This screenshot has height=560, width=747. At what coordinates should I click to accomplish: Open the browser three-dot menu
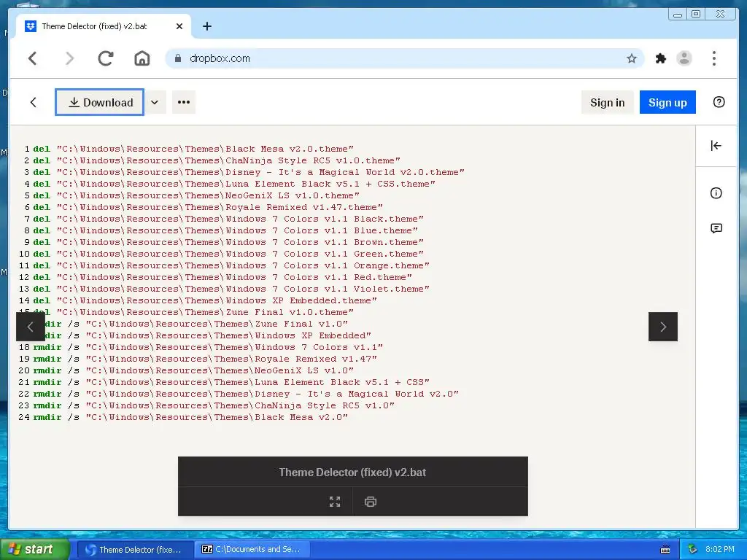713,58
